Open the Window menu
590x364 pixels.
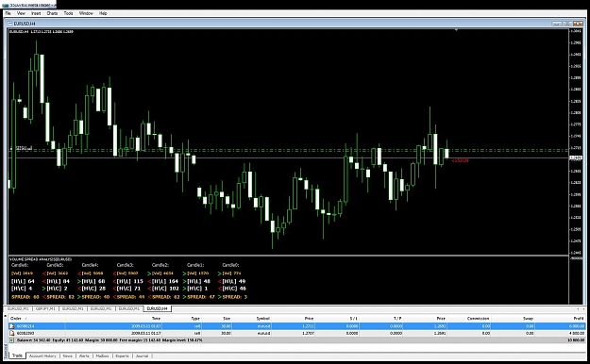[x=86, y=13]
